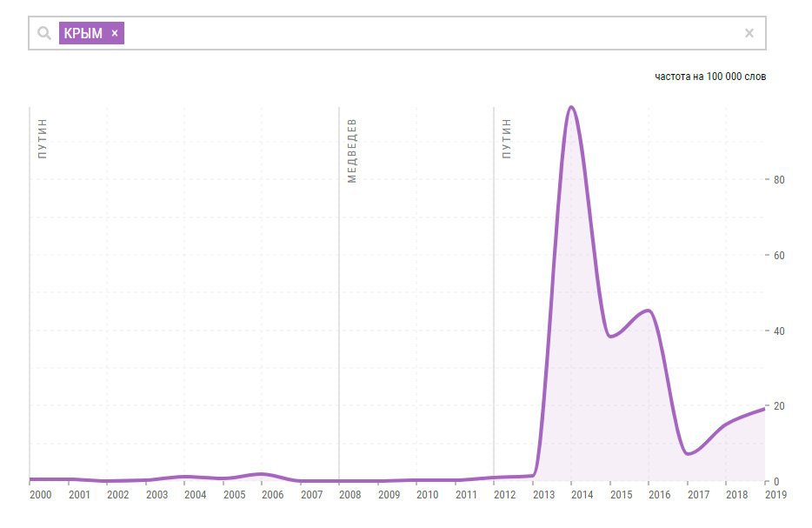This screenshot has width=812, height=528.
Task: Clear the search field with the right ×
Action: pos(749,33)
